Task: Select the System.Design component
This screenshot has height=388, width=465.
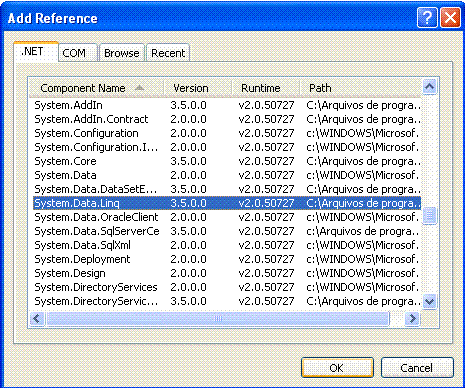Action: tap(227, 273)
